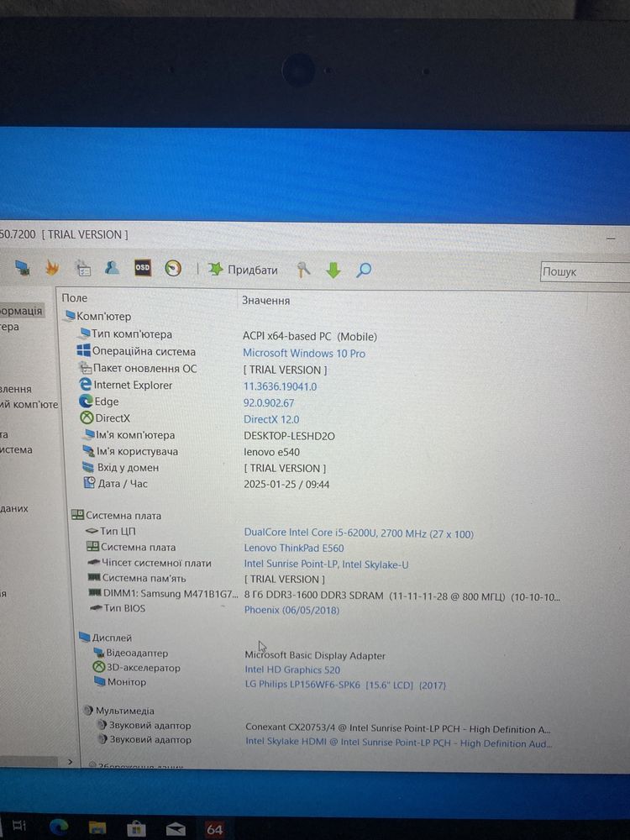Select the Чіпсет системної плати row
The height and width of the screenshot is (840, 630).
(x=150, y=563)
